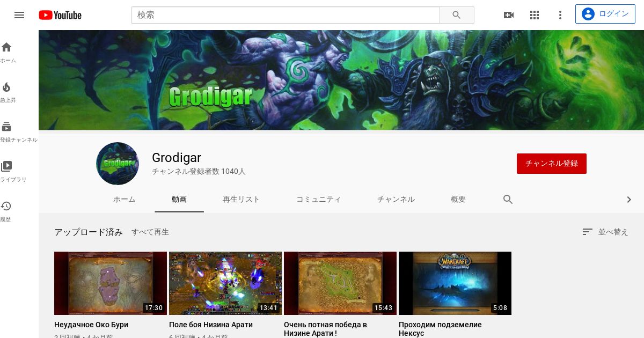The width and height of the screenshot is (644, 338).
Task: Open video title Очень потная победа в Низине Арати
Action: click(325, 329)
